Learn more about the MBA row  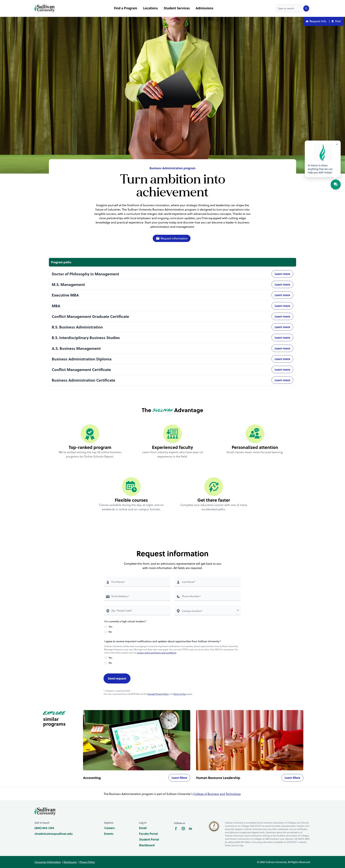[282, 306]
